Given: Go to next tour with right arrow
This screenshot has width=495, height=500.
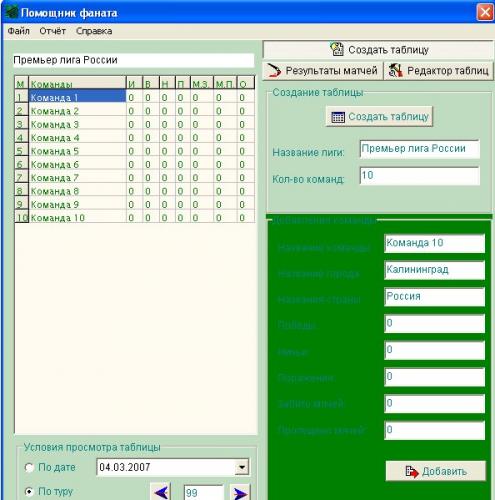Looking at the screenshot, I should coord(240,492).
